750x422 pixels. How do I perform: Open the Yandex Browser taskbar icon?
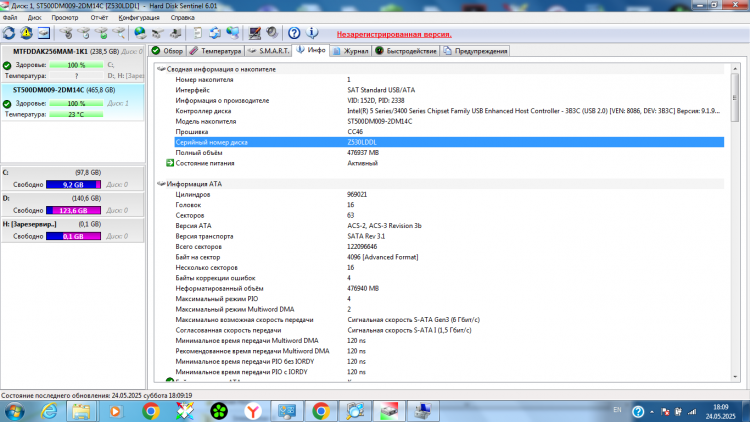pos(253,411)
